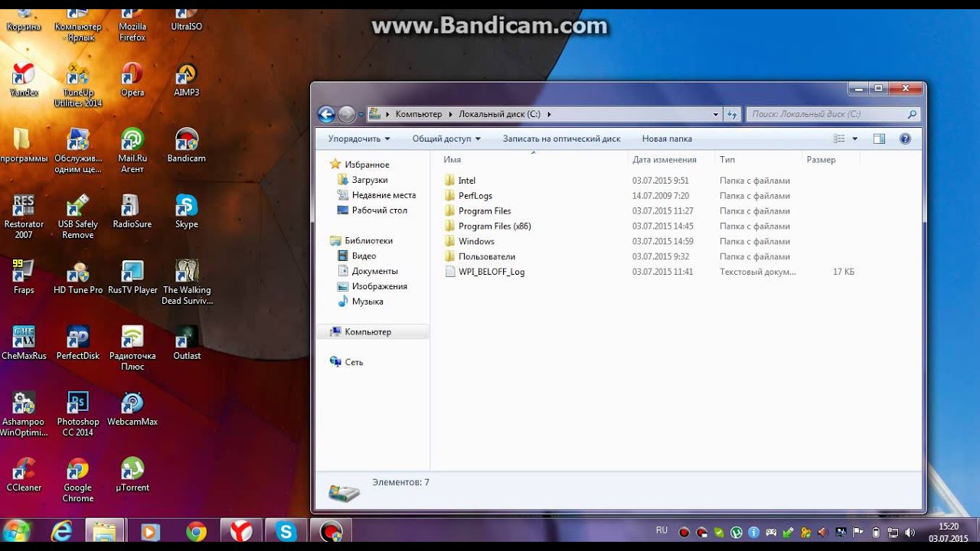Open Загрузки in the navigation pane
The width and height of the screenshot is (980, 551).
pos(363,180)
